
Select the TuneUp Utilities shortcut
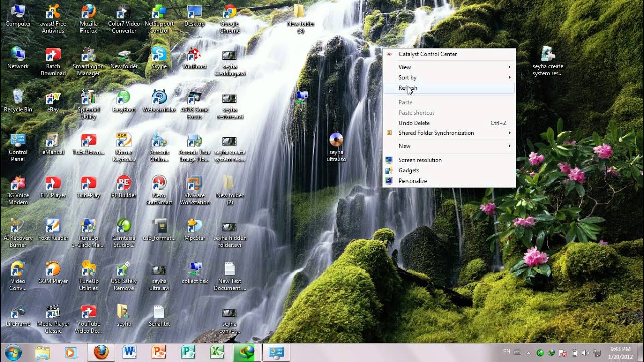pyautogui.click(x=89, y=276)
